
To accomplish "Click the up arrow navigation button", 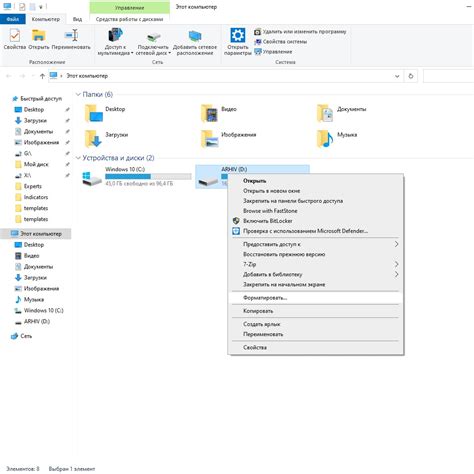I will click(x=42, y=76).
